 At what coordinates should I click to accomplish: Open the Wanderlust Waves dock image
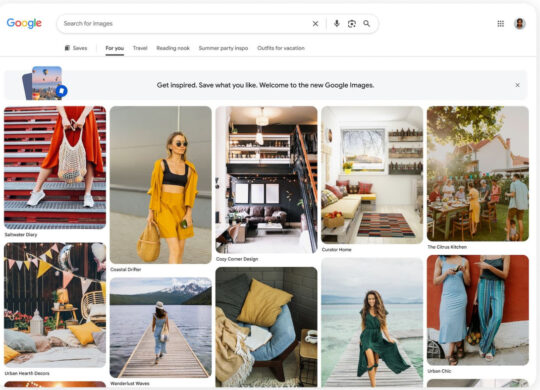point(160,327)
